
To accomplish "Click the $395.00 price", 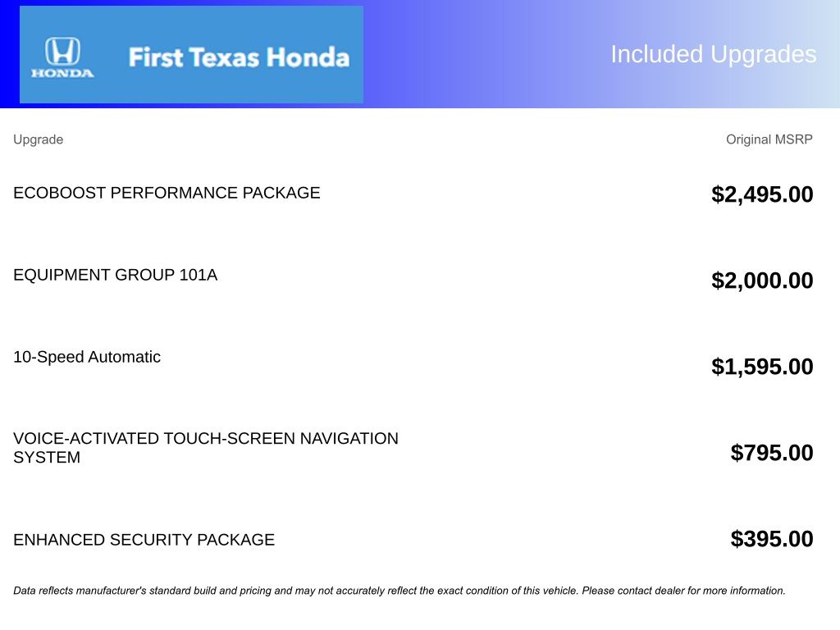I will point(772,539).
